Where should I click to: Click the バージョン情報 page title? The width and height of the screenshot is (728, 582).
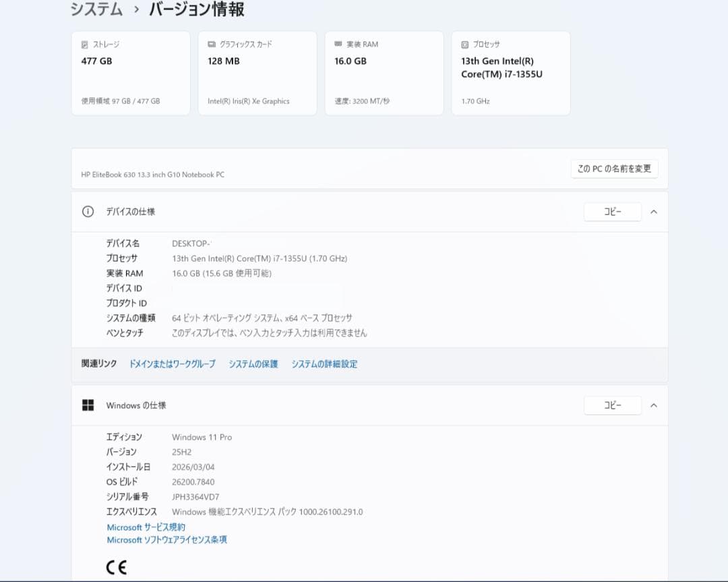[197, 9]
